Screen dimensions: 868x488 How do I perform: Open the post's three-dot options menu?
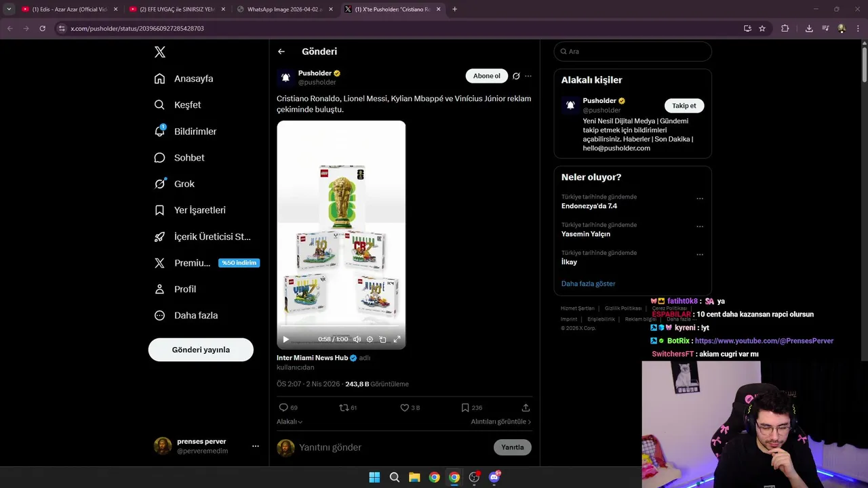tap(528, 76)
